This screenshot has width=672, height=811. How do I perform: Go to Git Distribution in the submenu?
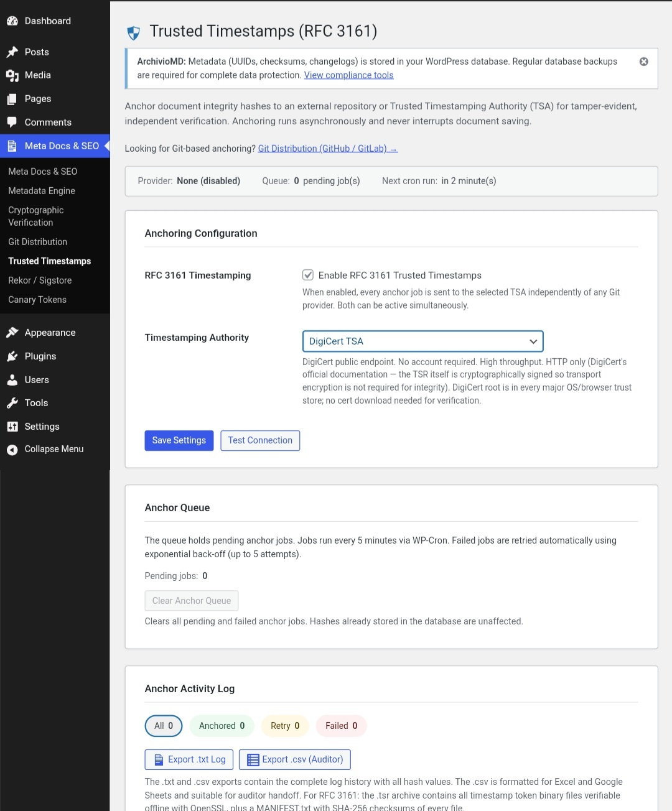coord(37,241)
